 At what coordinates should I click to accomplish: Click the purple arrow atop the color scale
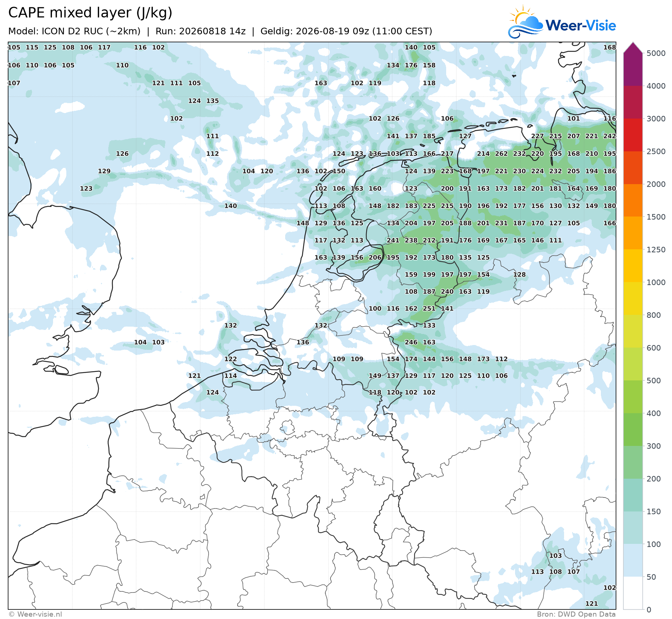point(633,48)
